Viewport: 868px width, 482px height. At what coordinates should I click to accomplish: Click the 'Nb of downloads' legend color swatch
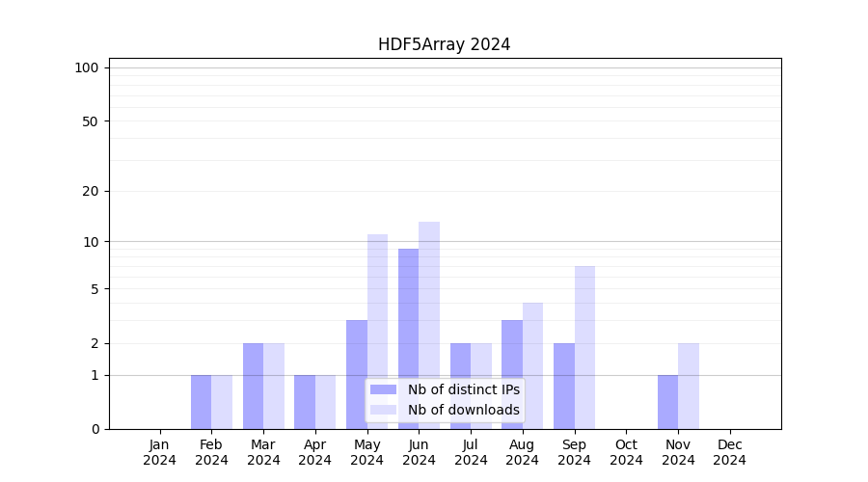(383, 410)
